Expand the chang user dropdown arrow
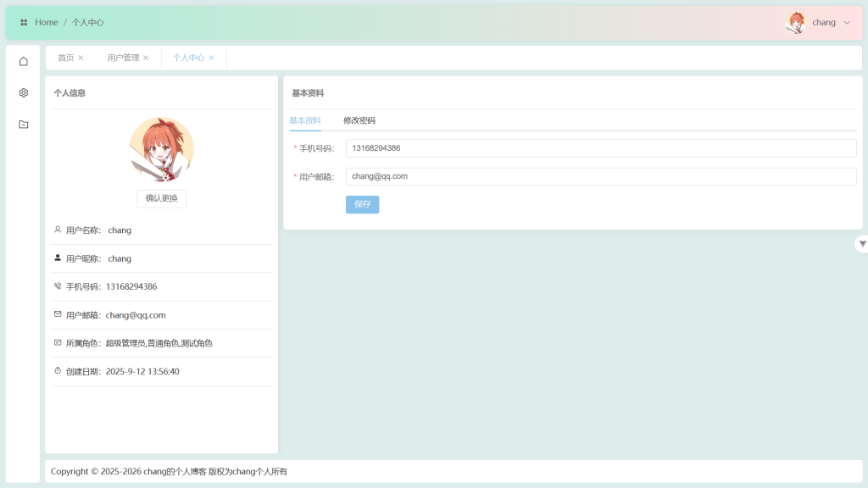The width and height of the screenshot is (868, 488). [847, 23]
